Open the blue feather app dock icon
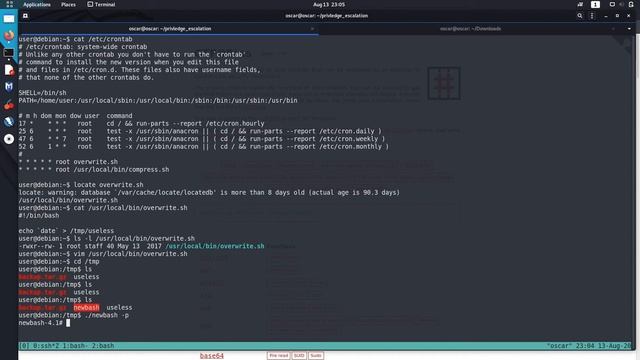640x360 pixels. coord(9,122)
